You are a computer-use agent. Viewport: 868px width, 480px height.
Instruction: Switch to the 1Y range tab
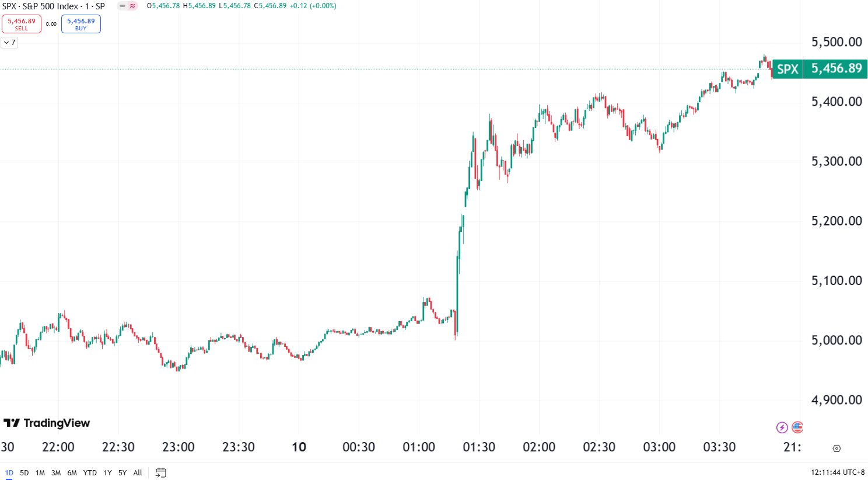[107, 473]
